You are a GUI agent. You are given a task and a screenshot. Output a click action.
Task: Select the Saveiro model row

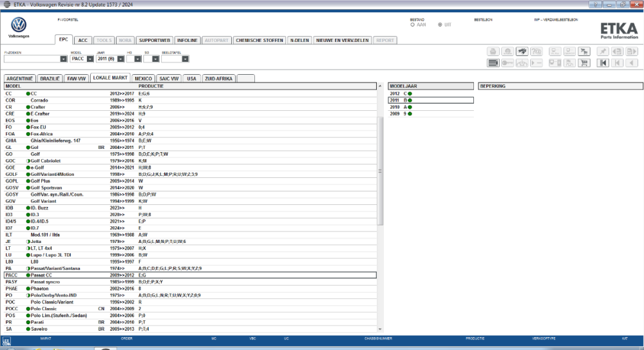190,329
